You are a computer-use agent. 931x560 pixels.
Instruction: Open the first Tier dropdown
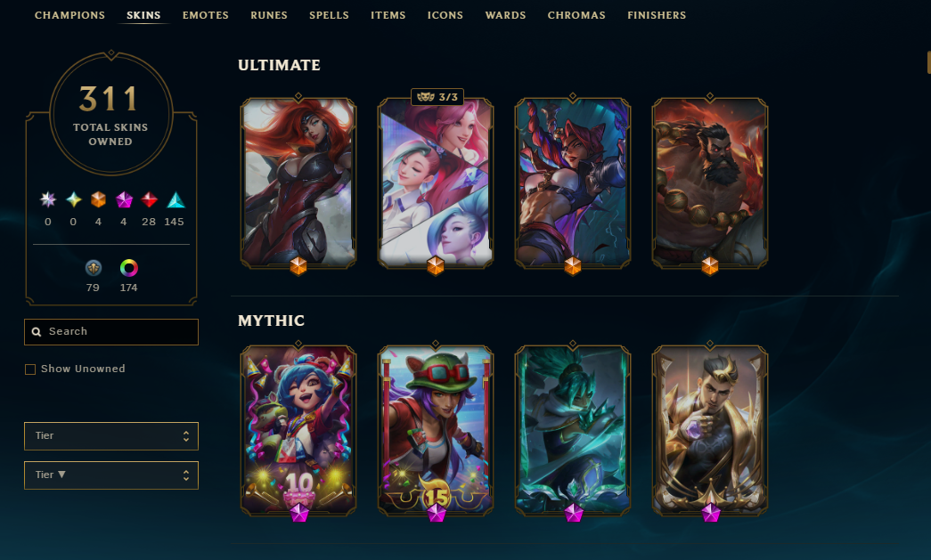tap(111, 436)
